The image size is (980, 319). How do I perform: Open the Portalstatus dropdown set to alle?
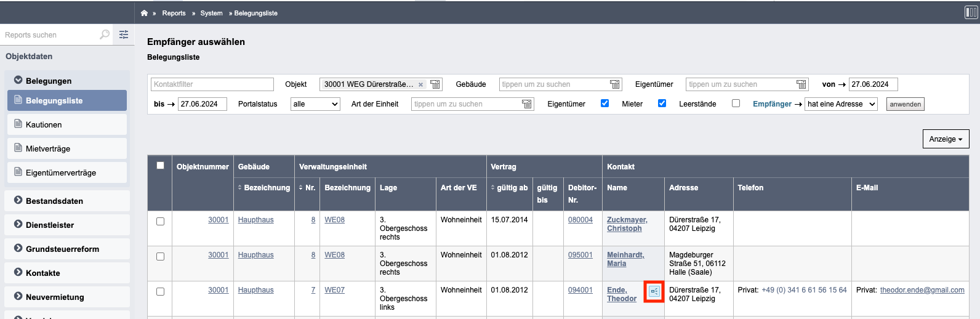(x=315, y=104)
